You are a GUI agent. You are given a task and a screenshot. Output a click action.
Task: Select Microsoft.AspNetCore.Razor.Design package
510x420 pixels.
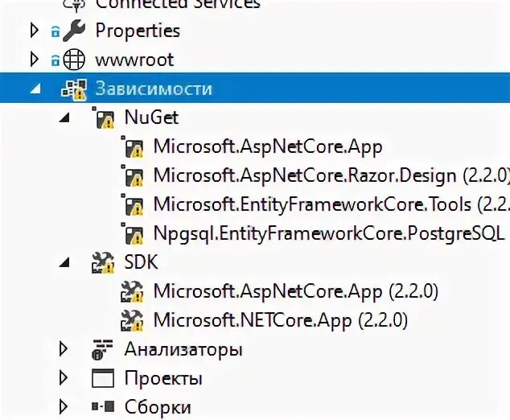(x=331, y=175)
